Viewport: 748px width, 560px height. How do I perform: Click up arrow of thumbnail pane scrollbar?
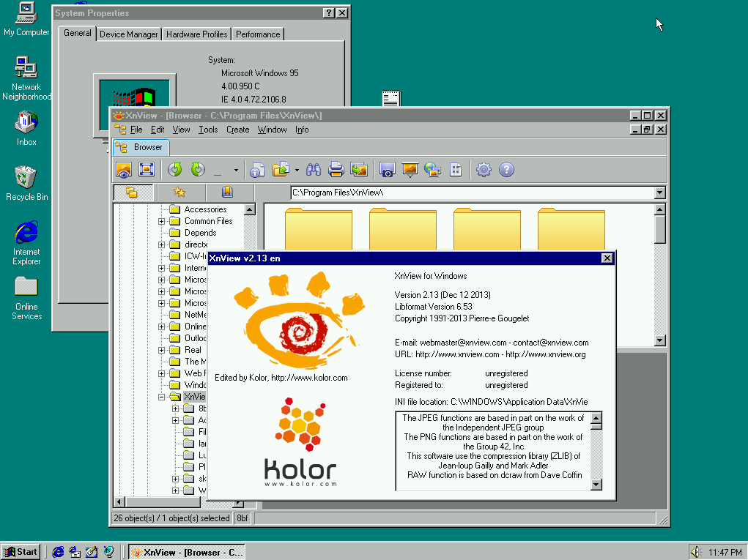click(660, 209)
